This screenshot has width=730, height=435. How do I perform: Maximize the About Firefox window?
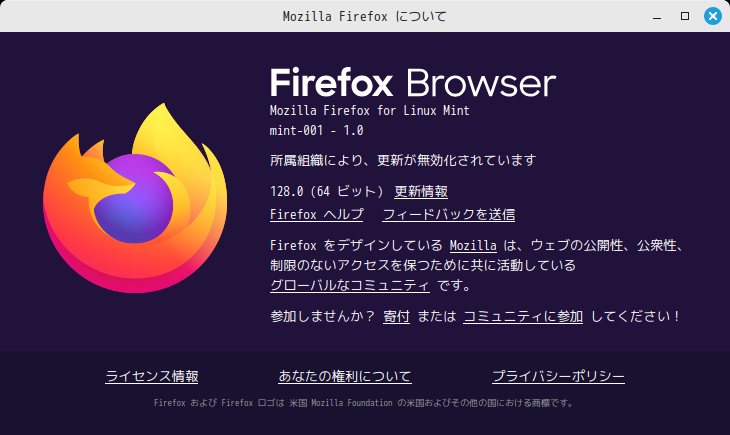point(685,16)
